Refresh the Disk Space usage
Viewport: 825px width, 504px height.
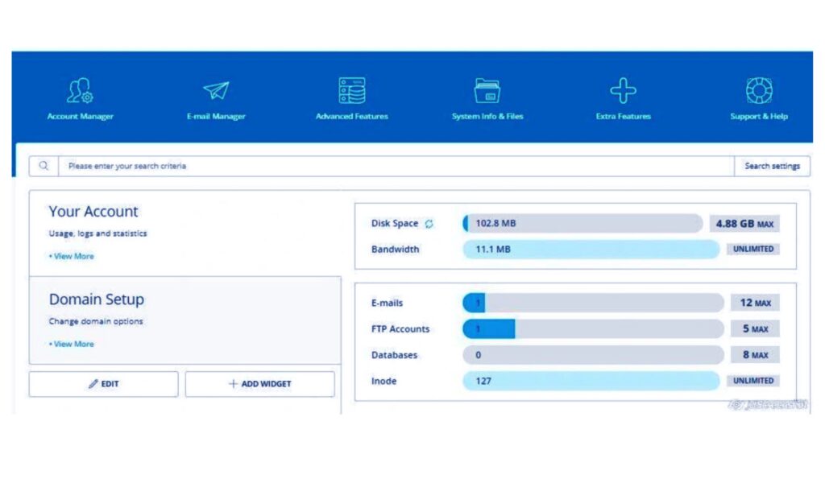[x=431, y=223]
